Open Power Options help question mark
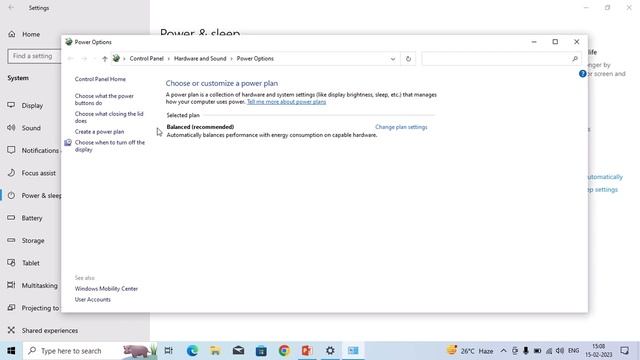 point(582,73)
